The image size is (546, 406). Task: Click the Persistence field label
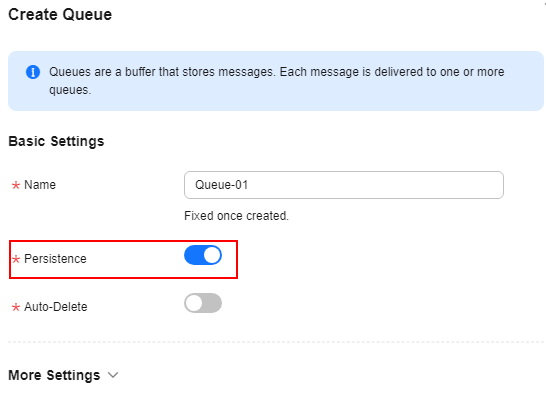click(55, 259)
